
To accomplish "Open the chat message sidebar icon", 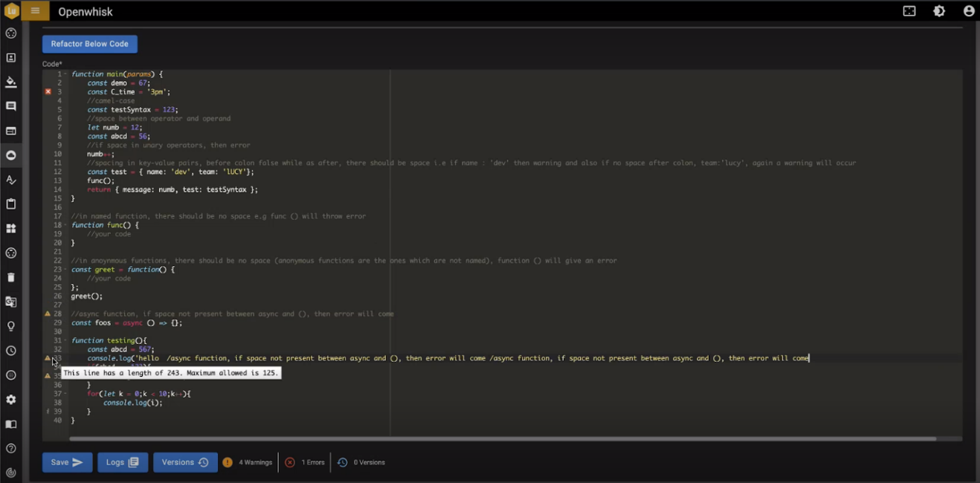I will [11, 106].
